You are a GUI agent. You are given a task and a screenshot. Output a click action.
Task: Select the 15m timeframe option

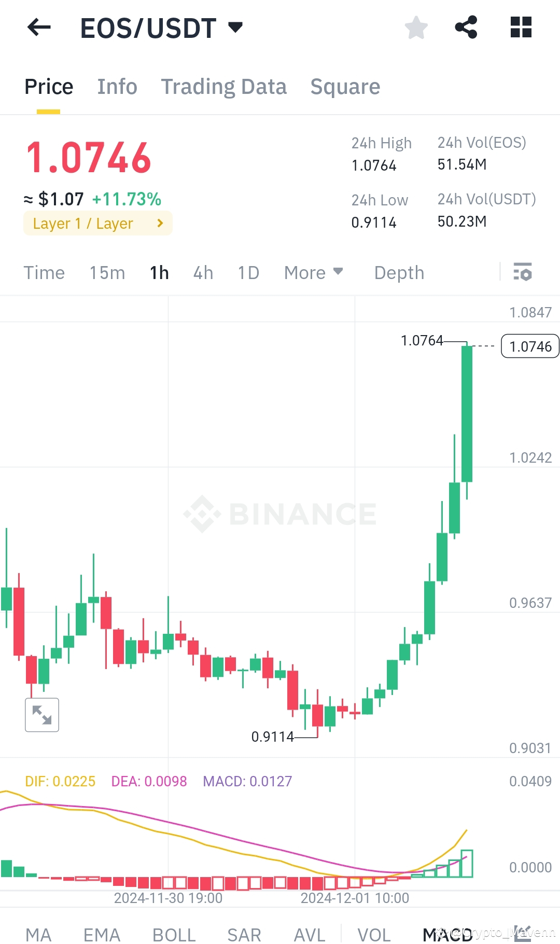pyautogui.click(x=107, y=272)
